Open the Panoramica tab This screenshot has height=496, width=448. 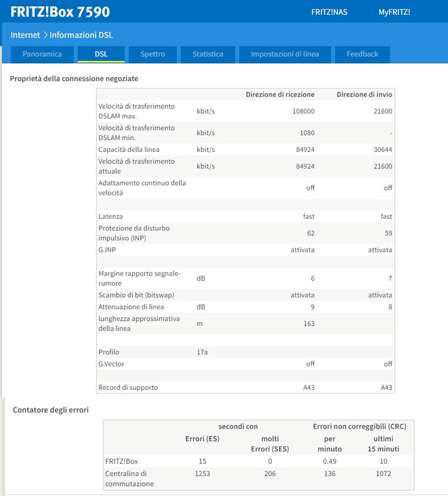point(42,54)
